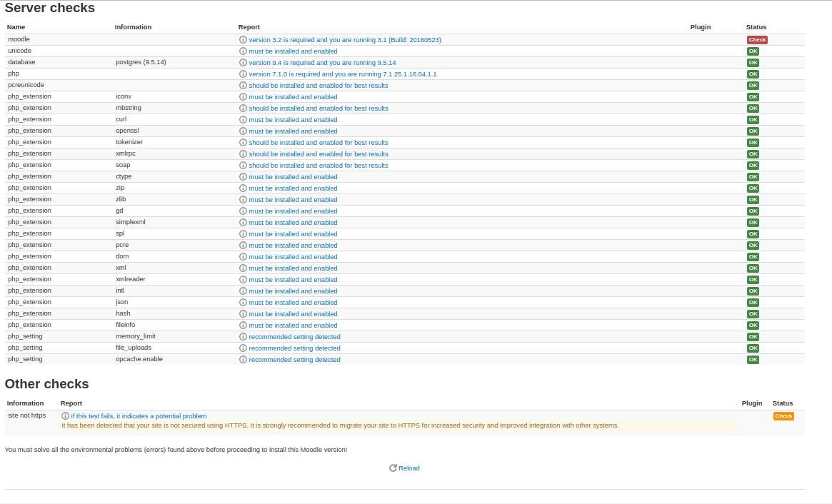Click the reload arrow icon
832x504 pixels.
394,468
